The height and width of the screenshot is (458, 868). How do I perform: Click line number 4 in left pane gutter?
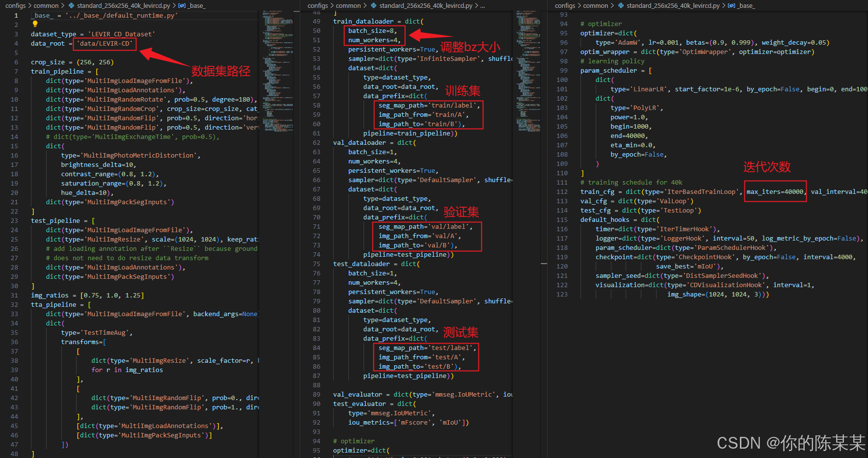pos(16,44)
